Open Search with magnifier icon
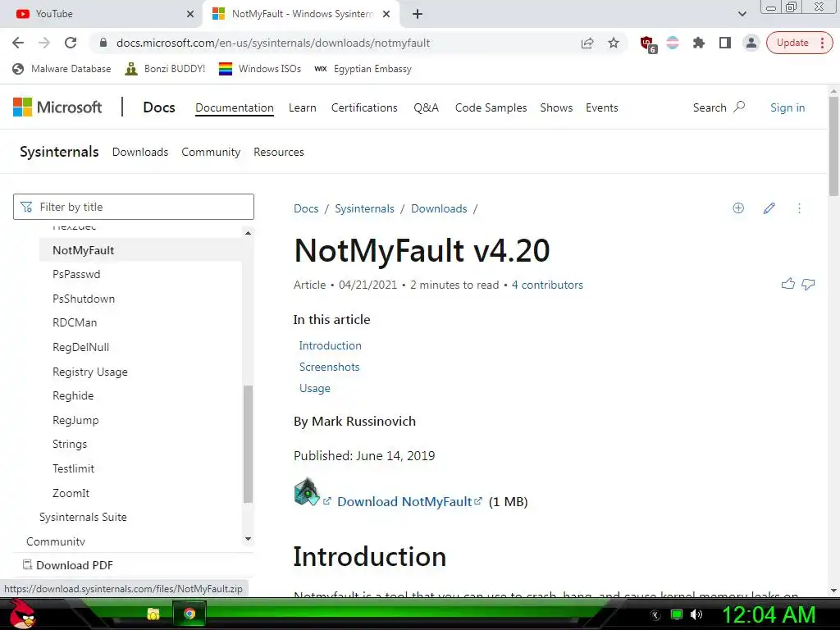840x630 pixels. tap(719, 107)
